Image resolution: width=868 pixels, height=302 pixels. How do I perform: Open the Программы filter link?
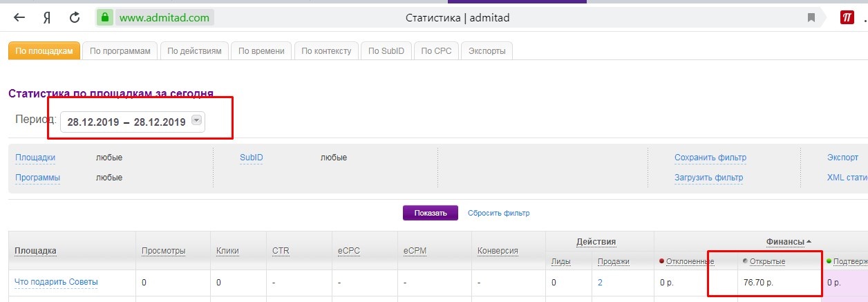[37, 178]
